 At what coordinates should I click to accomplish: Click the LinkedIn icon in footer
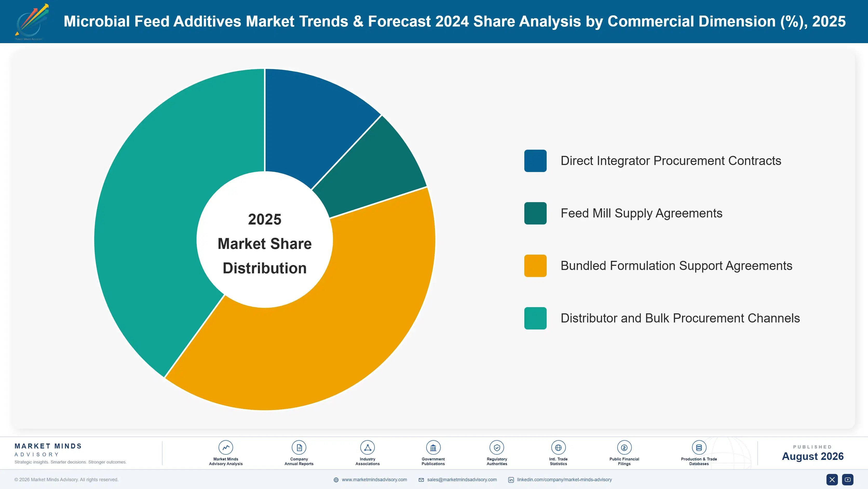click(511, 480)
